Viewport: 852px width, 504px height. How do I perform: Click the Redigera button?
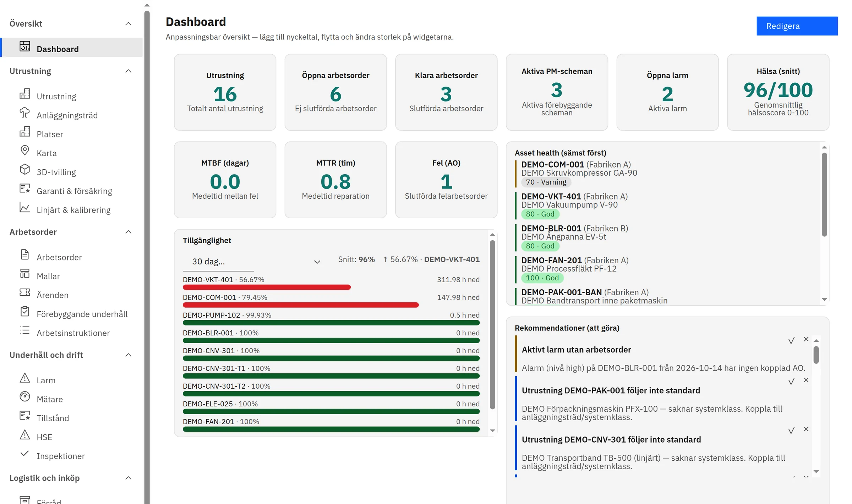click(797, 26)
